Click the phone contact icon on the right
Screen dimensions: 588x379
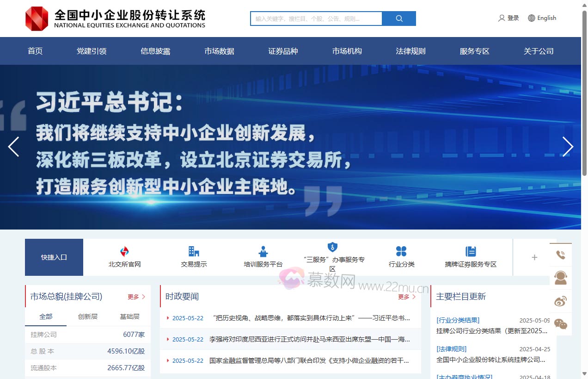click(x=561, y=254)
